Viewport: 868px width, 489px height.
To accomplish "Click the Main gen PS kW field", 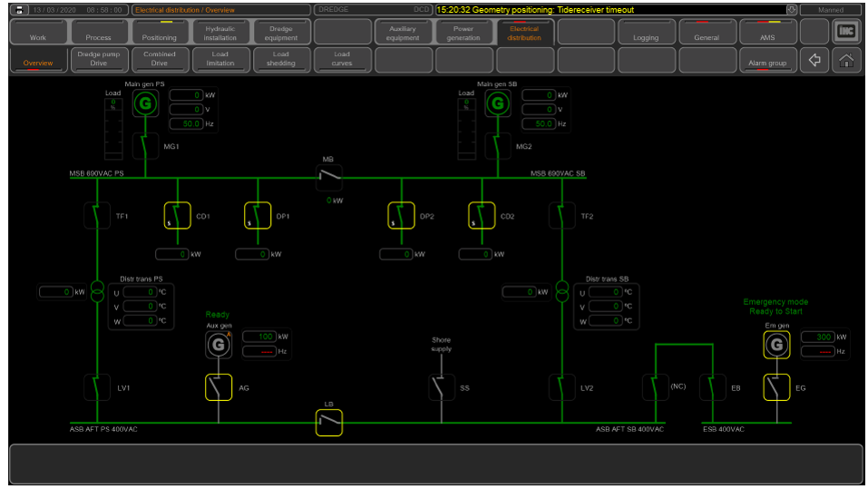I will pos(186,94).
